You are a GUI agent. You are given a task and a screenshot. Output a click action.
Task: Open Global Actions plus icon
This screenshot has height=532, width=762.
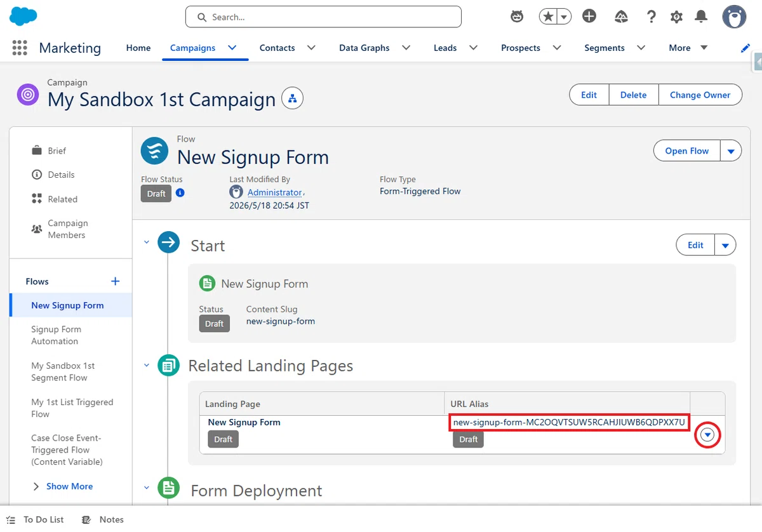[x=589, y=17]
